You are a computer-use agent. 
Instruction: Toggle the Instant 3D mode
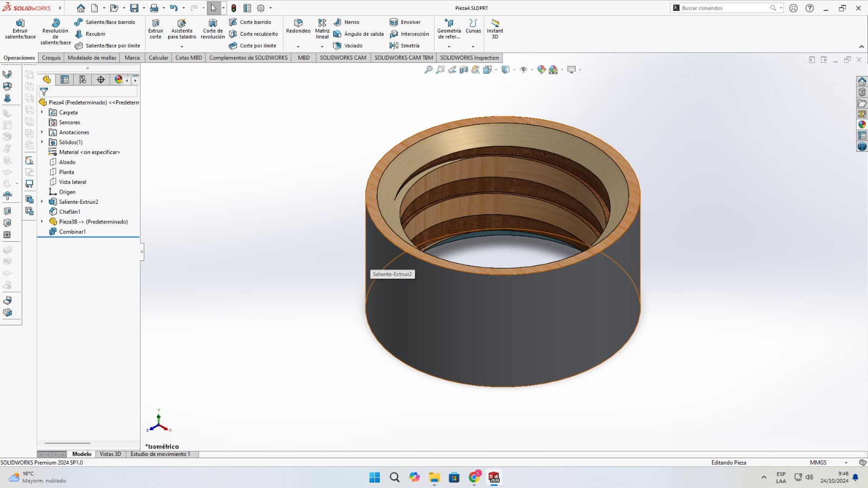point(495,29)
